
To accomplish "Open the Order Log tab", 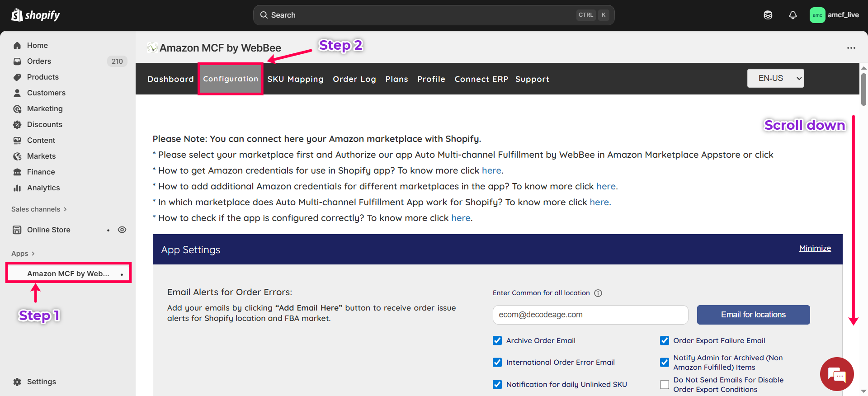I will (354, 79).
